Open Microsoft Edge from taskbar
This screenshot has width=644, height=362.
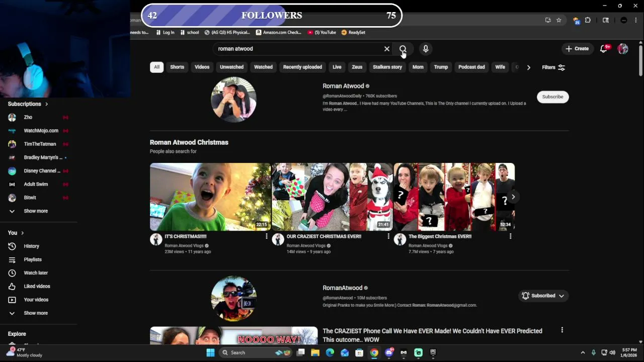tap(330, 352)
